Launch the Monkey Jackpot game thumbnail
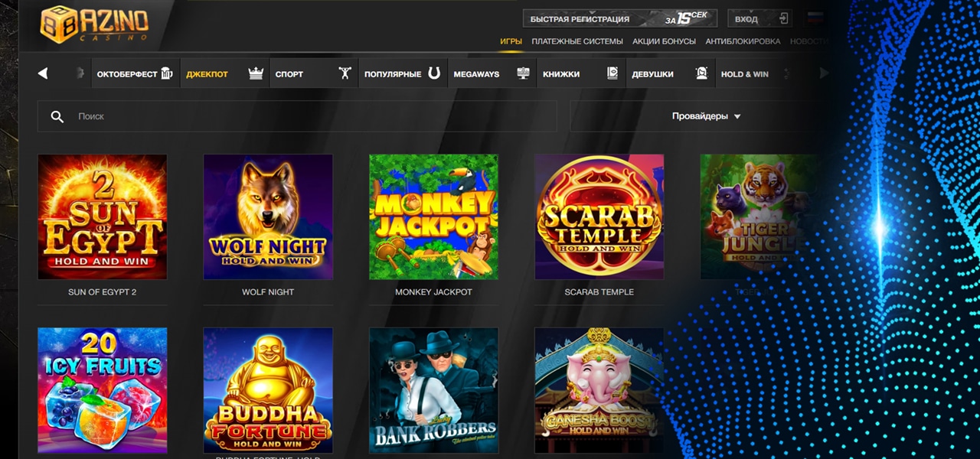 coord(433,216)
